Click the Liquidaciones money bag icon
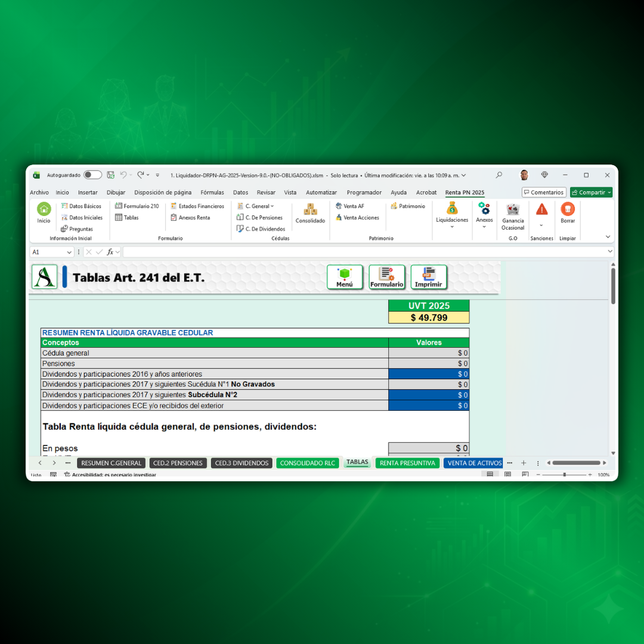This screenshot has height=644, width=644. pyautogui.click(x=452, y=209)
